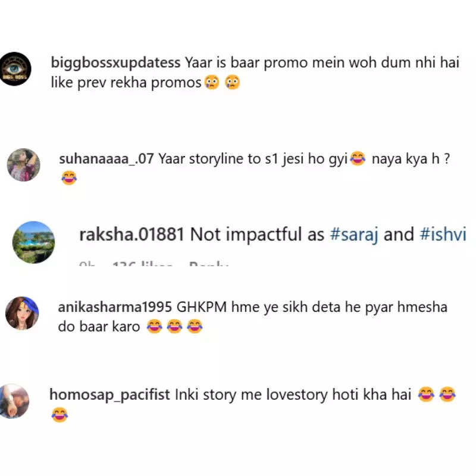The height and width of the screenshot is (476, 476).
Task: Click first crying emoji after rekha promos
Action: (x=212, y=83)
